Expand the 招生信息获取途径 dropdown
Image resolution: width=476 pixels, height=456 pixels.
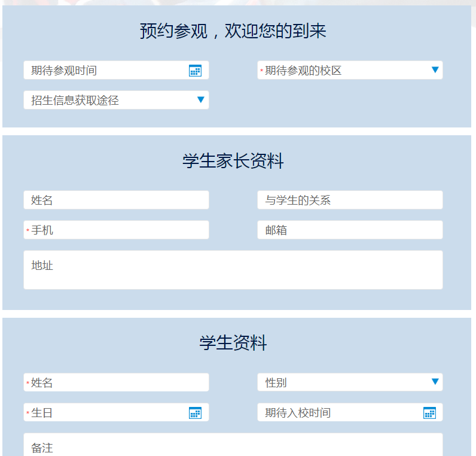click(x=201, y=100)
